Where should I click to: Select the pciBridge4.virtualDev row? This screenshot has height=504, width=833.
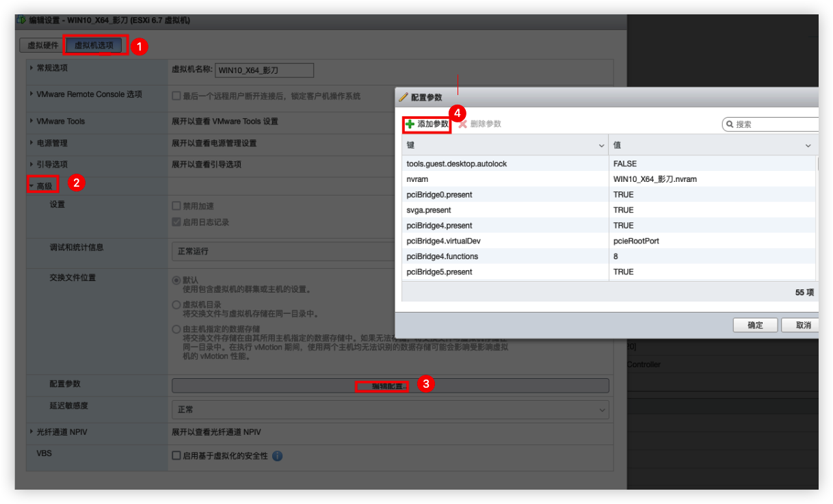pyautogui.click(x=506, y=241)
